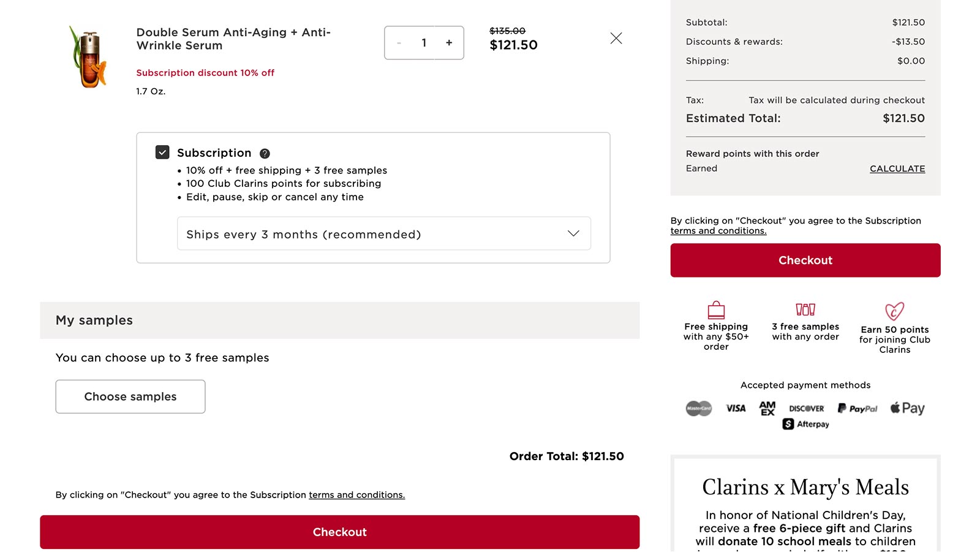Click the Club Clarins heart icon

point(894,311)
